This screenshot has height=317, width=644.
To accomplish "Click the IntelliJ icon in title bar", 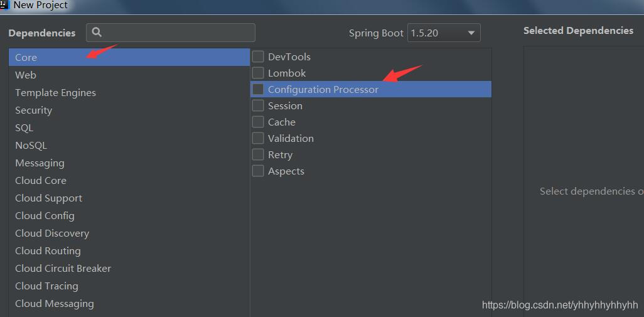I will [x=4, y=4].
